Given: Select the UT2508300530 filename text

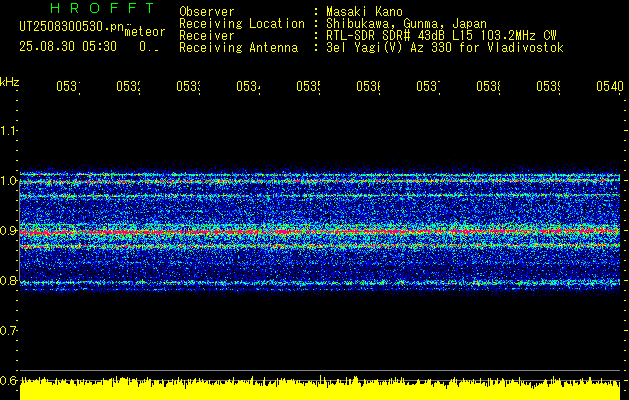Looking at the screenshot, I should 71,26.
